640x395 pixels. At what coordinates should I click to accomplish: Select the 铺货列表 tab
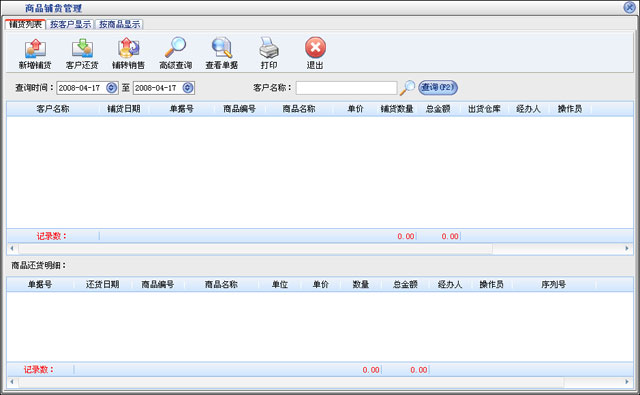point(25,24)
